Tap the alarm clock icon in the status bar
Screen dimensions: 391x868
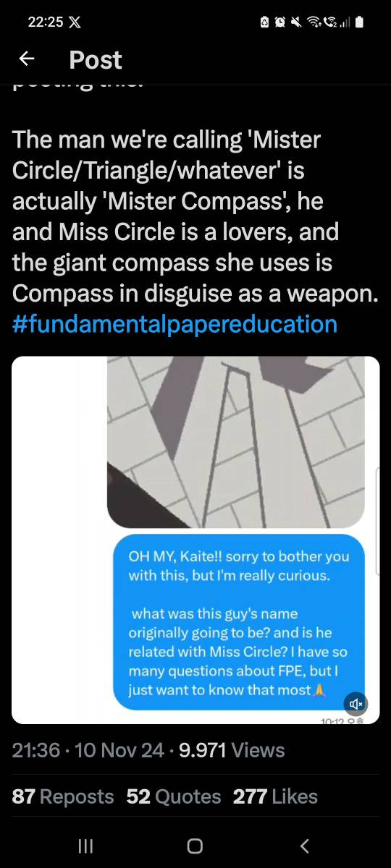[x=282, y=22]
